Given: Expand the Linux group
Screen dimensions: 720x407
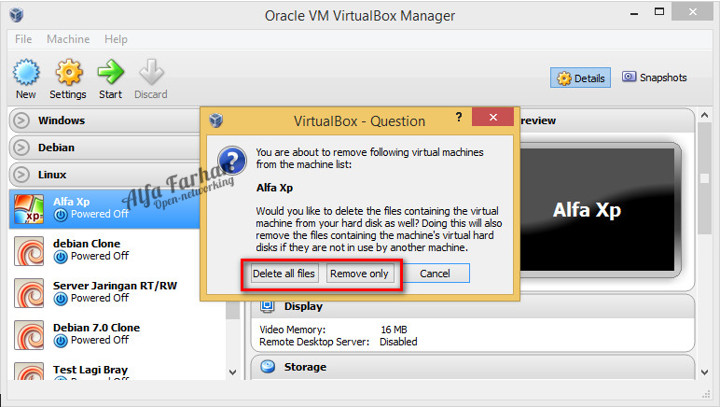Looking at the screenshot, I should point(21,175).
